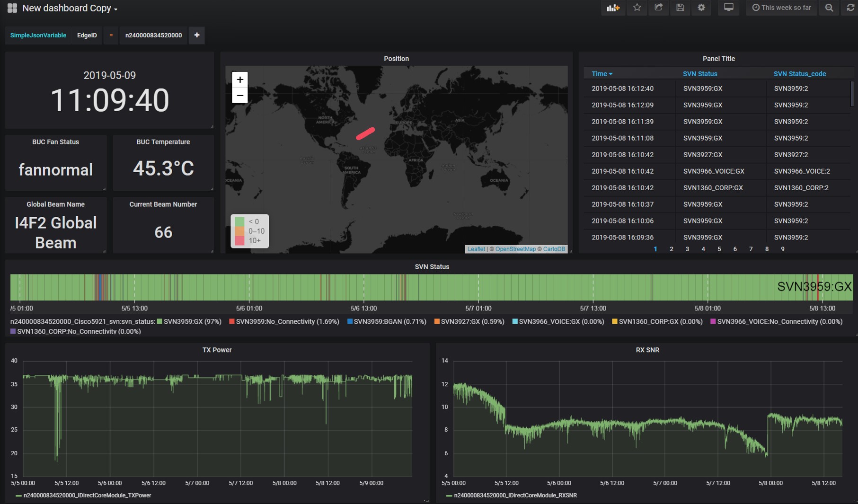
Task: Click the table panel vertical scrollbar
Action: [852, 94]
